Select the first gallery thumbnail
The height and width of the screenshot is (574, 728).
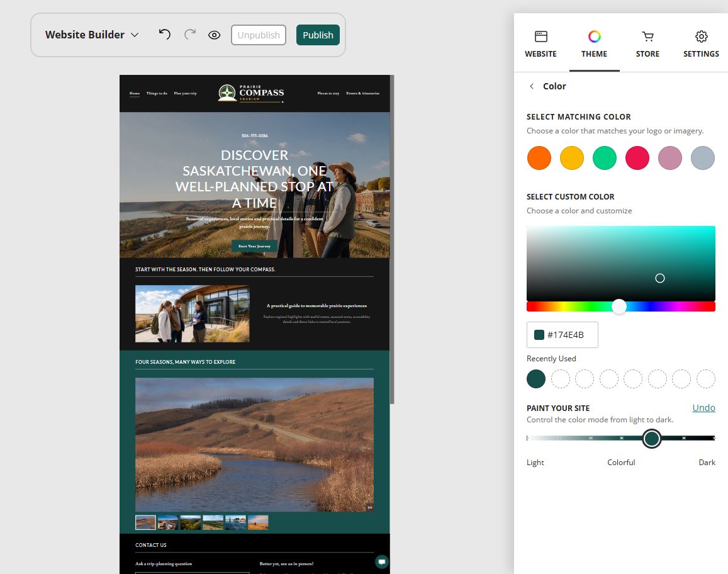pyautogui.click(x=145, y=522)
